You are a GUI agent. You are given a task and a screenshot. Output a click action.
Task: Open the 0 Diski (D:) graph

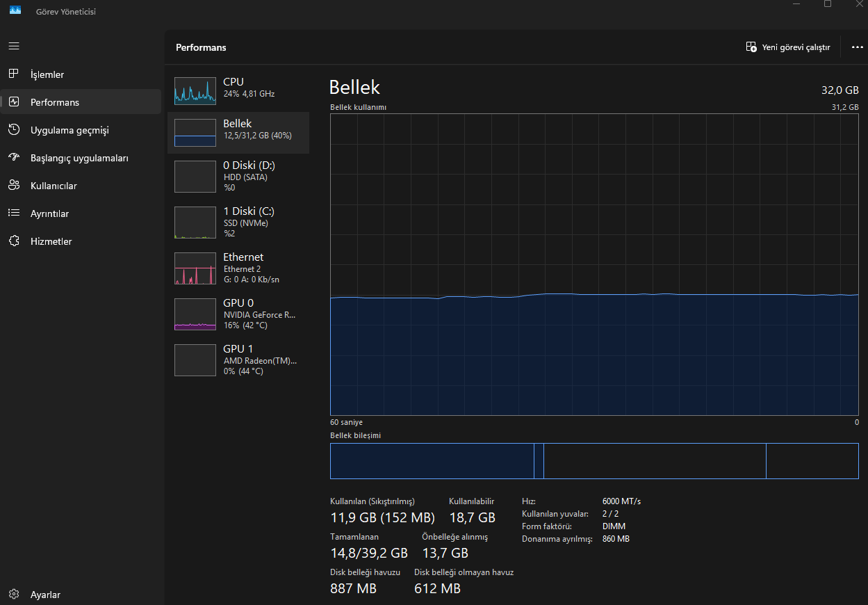tap(238, 176)
